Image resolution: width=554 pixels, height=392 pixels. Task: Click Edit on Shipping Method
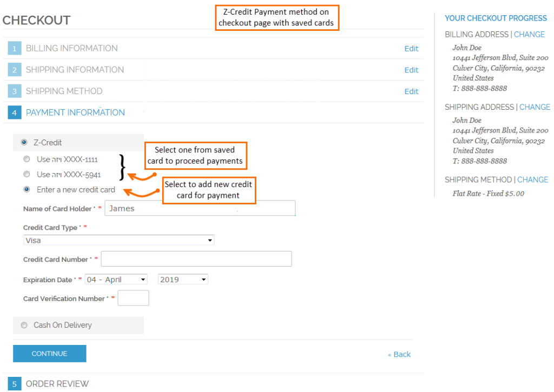point(411,90)
